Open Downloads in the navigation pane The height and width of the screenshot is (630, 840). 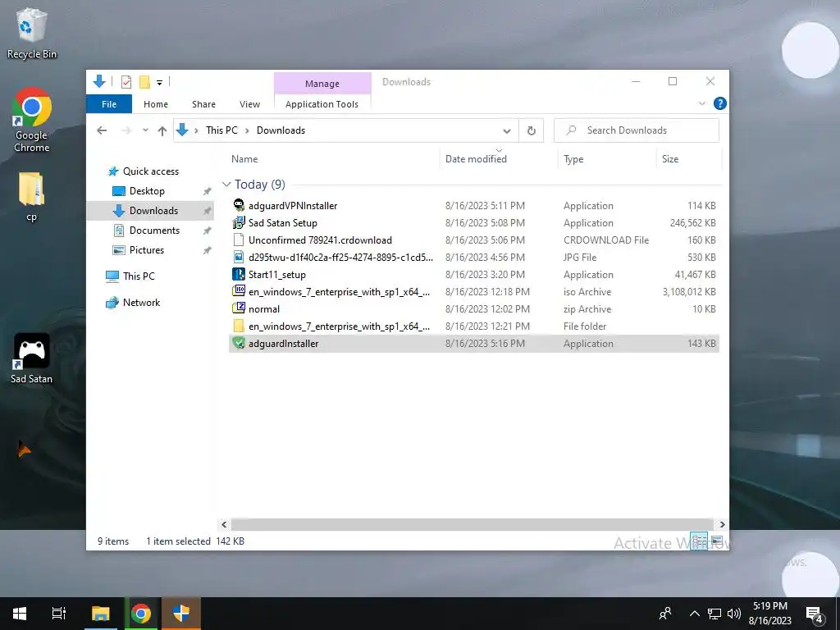point(153,211)
